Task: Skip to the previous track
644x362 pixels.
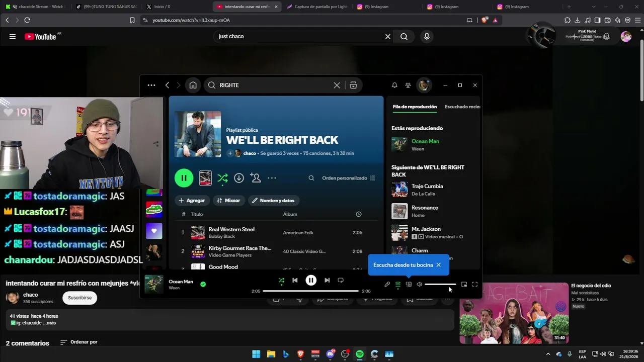Action: [x=295, y=280]
